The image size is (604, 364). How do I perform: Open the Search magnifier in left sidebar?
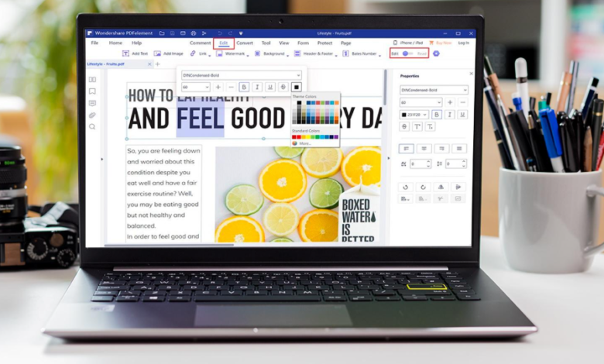pos(92,127)
